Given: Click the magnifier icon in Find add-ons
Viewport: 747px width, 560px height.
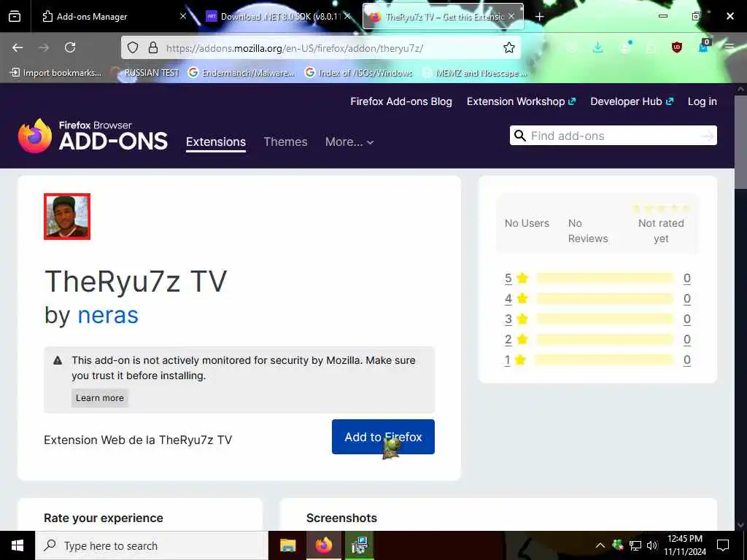Looking at the screenshot, I should 519,136.
